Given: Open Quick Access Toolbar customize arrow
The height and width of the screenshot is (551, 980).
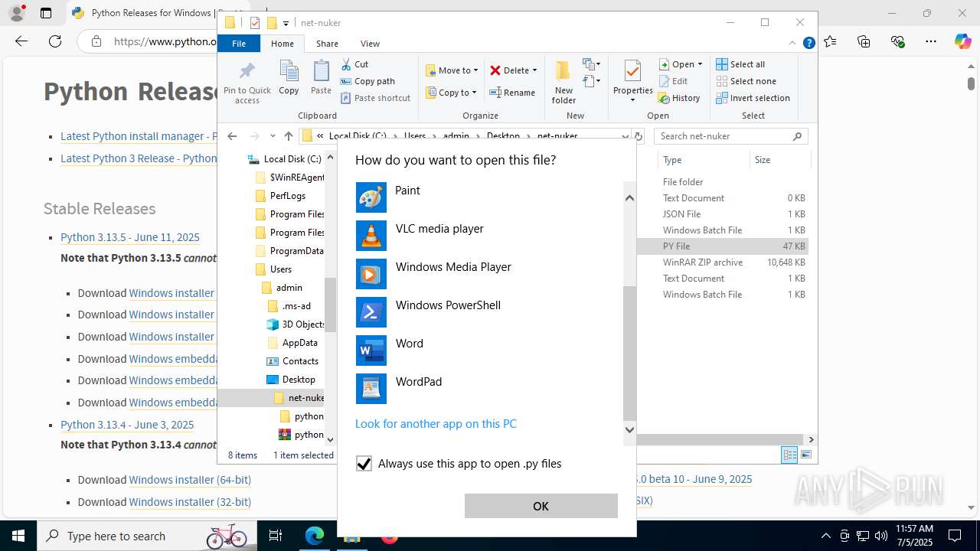Looking at the screenshot, I should [x=286, y=23].
